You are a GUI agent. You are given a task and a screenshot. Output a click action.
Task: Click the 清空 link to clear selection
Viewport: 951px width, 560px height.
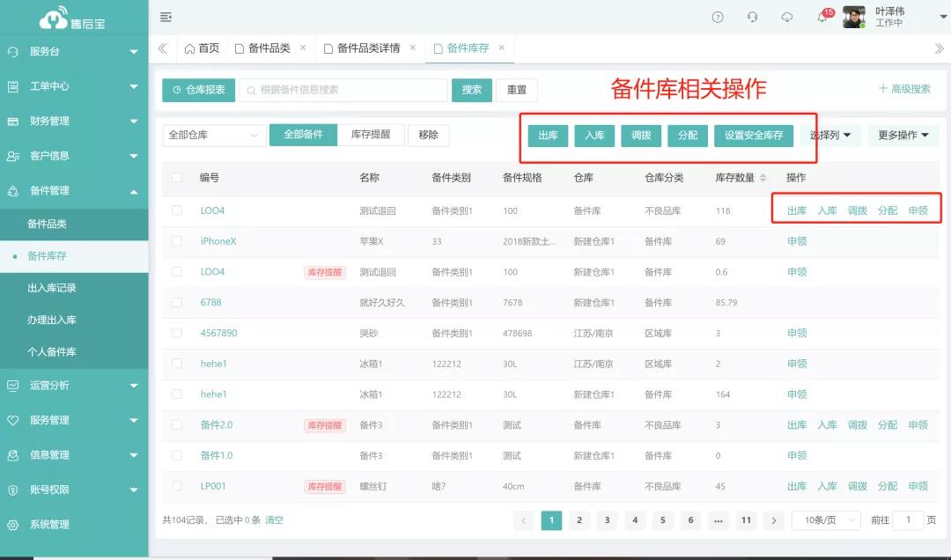pos(275,520)
